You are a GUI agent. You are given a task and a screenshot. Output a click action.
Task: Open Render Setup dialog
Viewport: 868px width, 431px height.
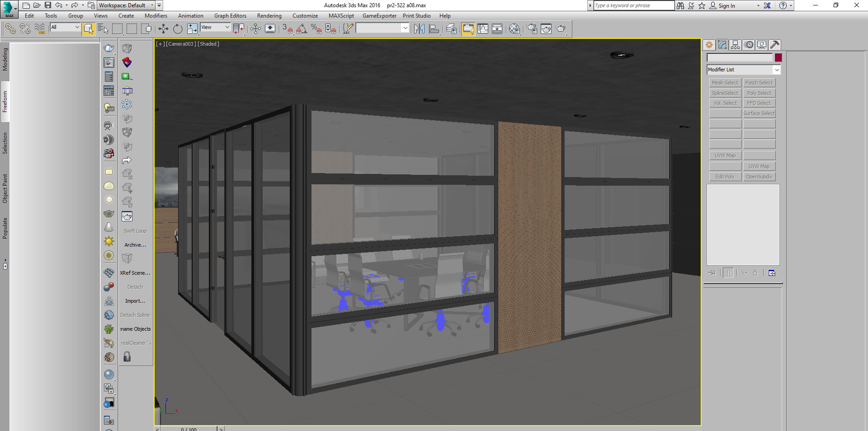(532, 29)
